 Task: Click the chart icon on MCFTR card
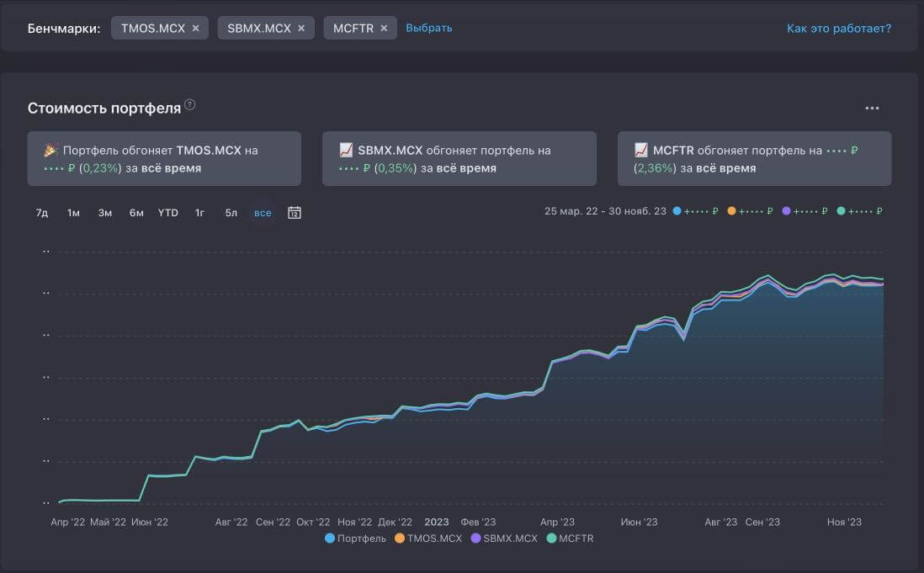pos(641,150)
